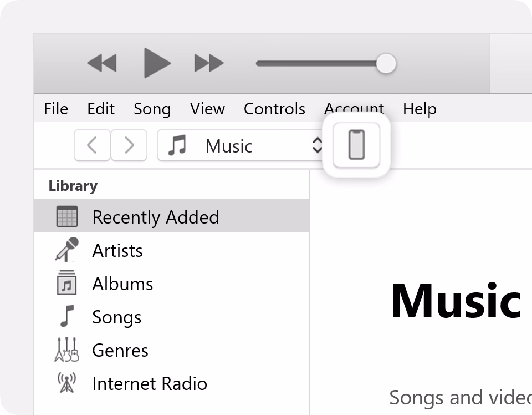Open Internet Radio via its antenna icon
The width and height of the screenshot is (532, 415).
66,383
